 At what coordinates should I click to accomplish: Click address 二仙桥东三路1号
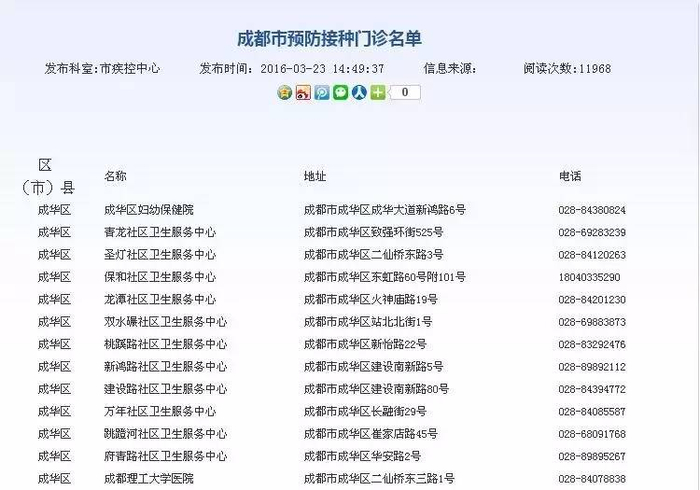[413, 478]
